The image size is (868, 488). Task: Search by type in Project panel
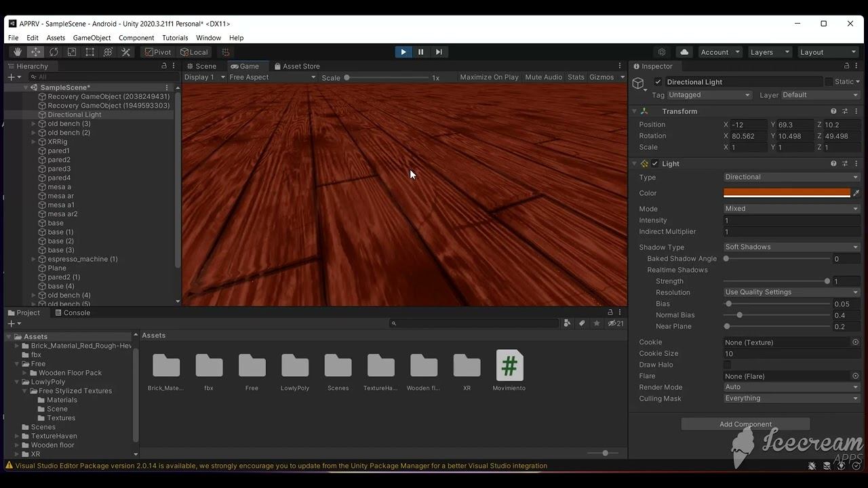tap(567, 323)
